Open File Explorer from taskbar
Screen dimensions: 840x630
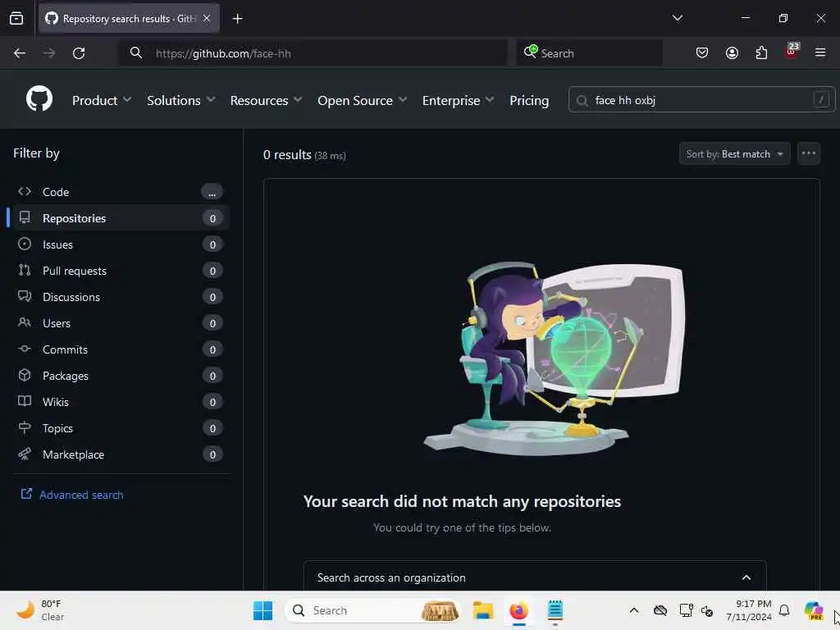coord(482,610)
